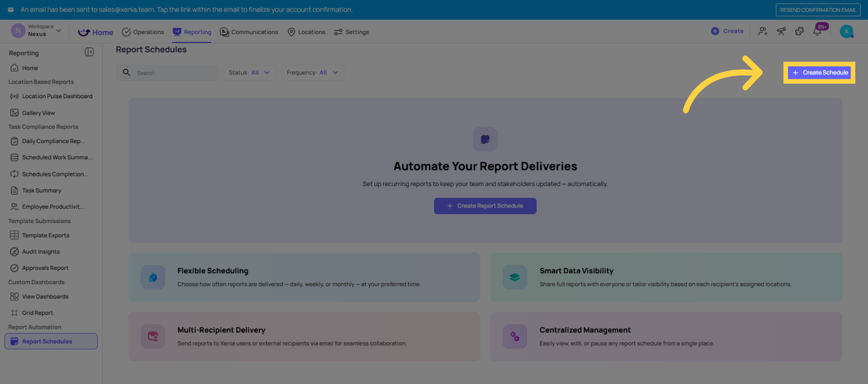Open the Status filter dropdown
This screenshot has width=868, height=384.
pyautogui.click(x=250, y=72)
